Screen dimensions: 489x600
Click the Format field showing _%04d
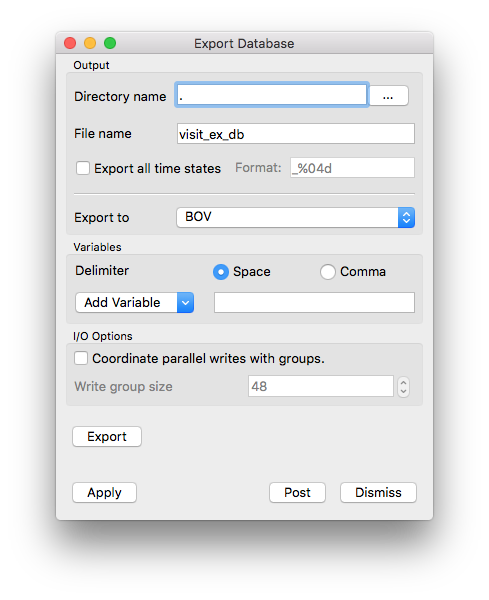click(x=352, y=168)
